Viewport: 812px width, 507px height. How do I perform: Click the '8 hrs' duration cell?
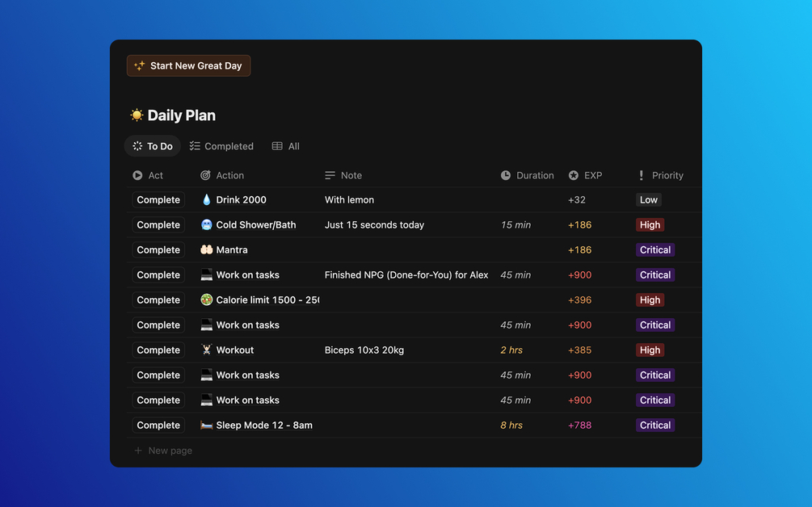(x=511, y=425)
